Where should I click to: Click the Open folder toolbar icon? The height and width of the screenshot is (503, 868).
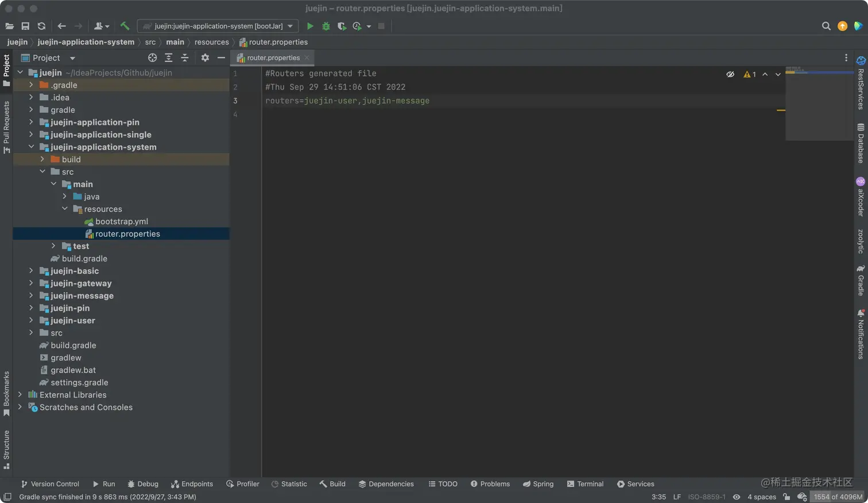point(9,26)
